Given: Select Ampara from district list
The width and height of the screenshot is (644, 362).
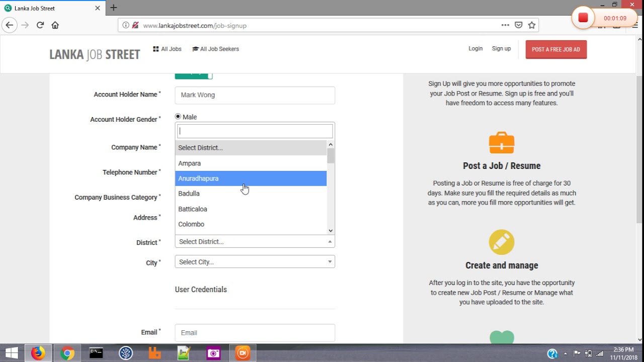Looking at the screenshot, I should click(x=251, y=163).
